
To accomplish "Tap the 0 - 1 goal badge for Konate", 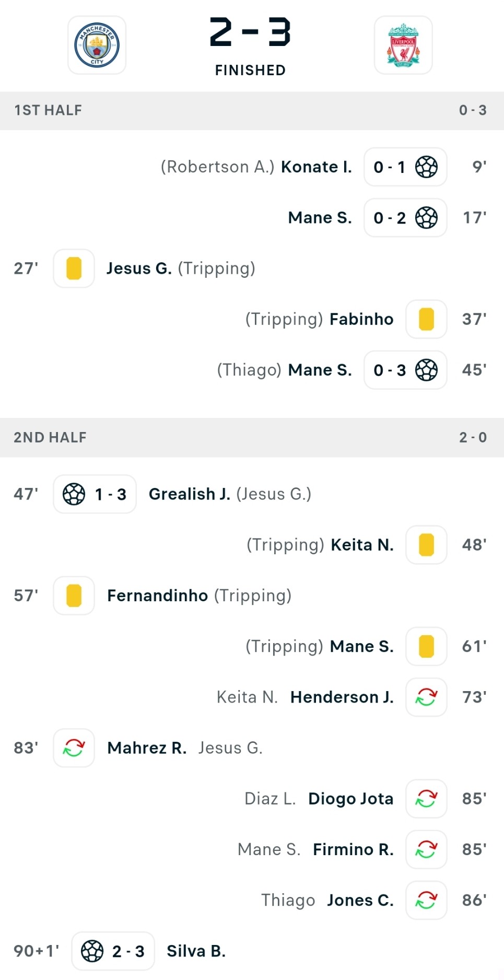I will [x=405, y=167].
